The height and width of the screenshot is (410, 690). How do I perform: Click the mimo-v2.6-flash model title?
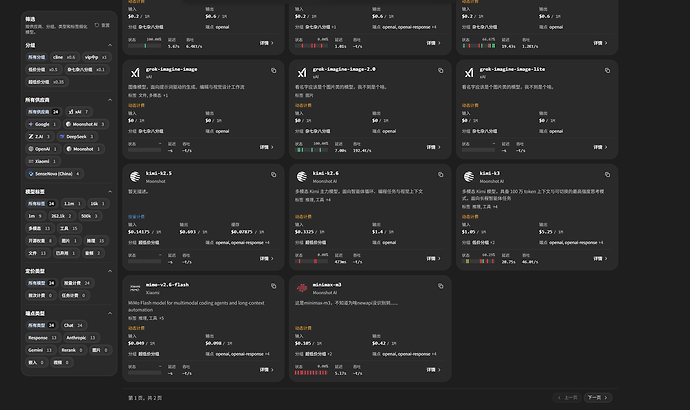click(167, 285)
